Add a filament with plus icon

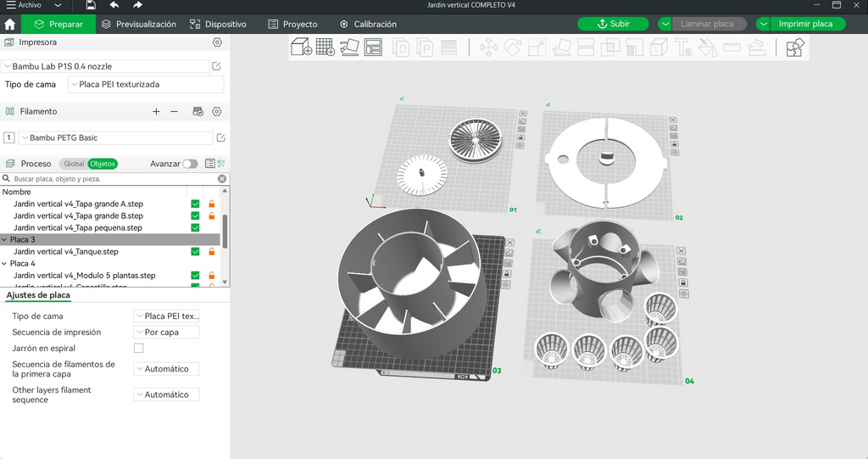coord(156,112)
